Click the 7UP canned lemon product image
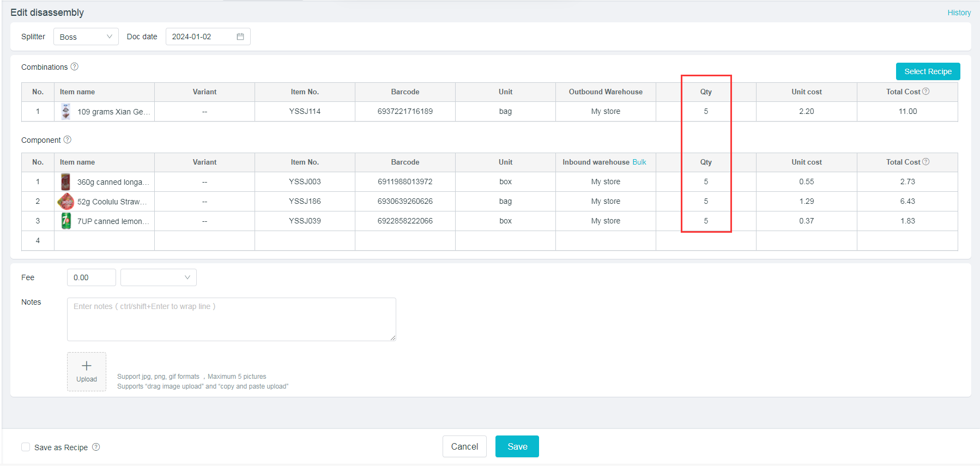The image size is (980, 466). coord(65,221)
